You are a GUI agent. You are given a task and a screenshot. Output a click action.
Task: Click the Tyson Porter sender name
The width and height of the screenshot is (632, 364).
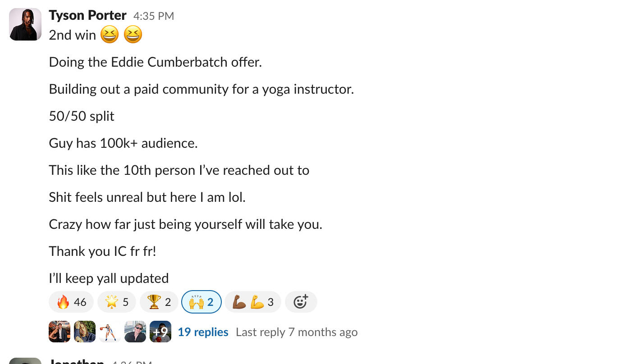[x=87, y=15]
